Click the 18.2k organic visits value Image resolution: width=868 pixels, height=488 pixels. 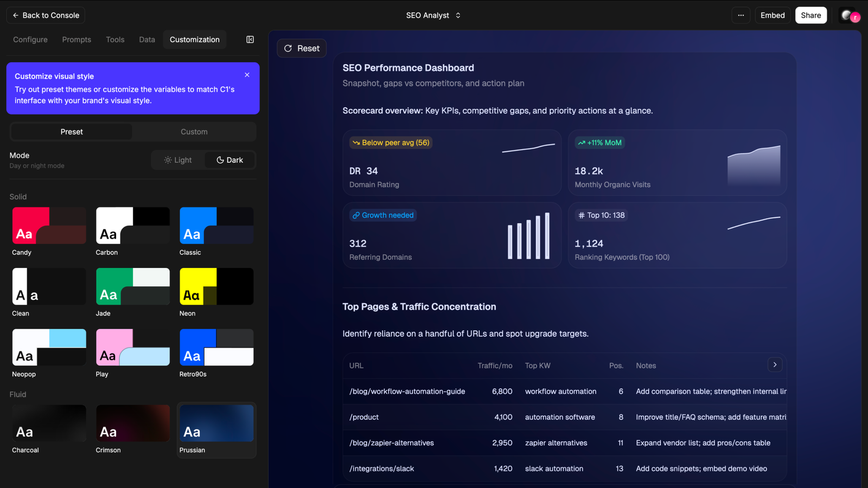point(589,171)
